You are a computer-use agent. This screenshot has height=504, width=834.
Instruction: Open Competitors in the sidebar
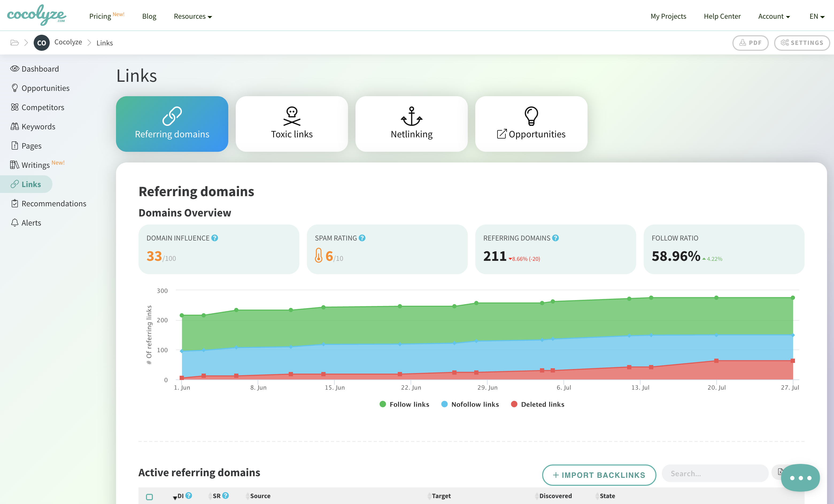pos(43,107)
